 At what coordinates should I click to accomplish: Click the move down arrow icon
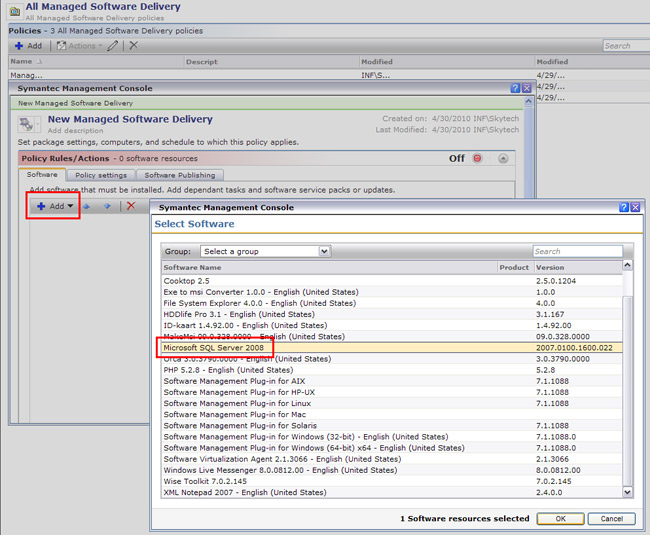coord(107,206)
